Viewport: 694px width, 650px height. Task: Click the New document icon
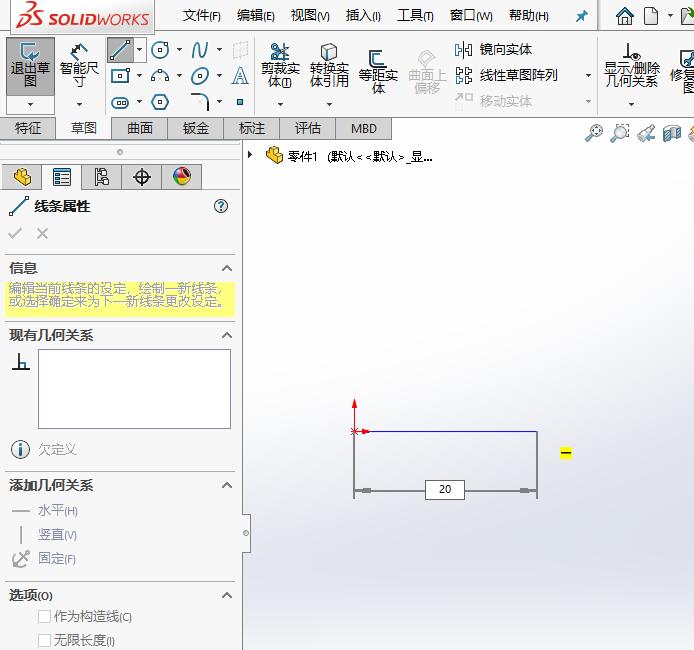coord(651,16)
